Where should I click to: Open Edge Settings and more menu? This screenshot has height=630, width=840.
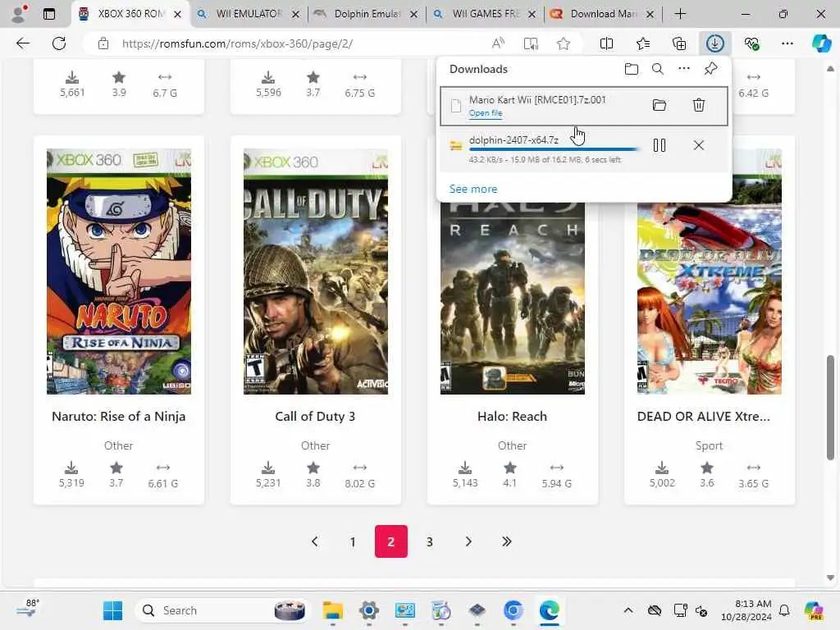coord(787,43)
